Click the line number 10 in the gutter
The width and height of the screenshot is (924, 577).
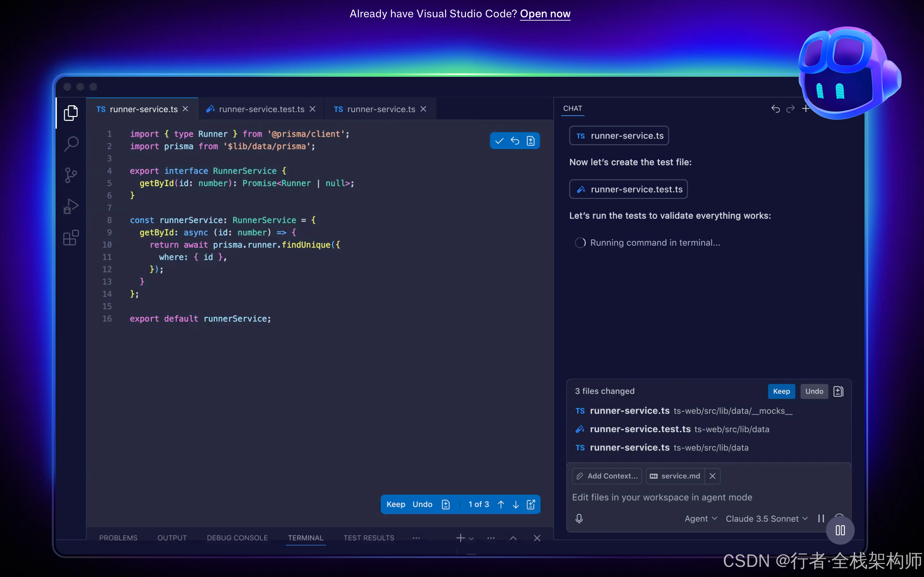(x=107, y=245)
